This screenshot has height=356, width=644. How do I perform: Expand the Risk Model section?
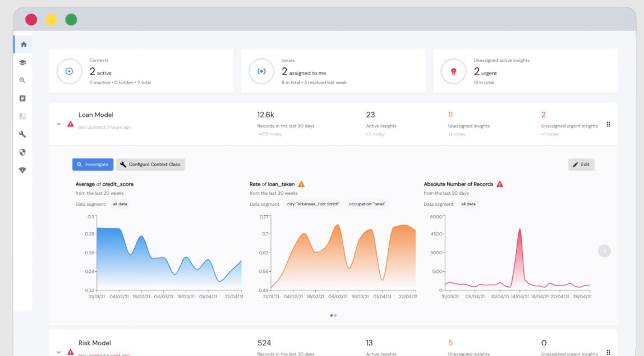coord(58,352)
